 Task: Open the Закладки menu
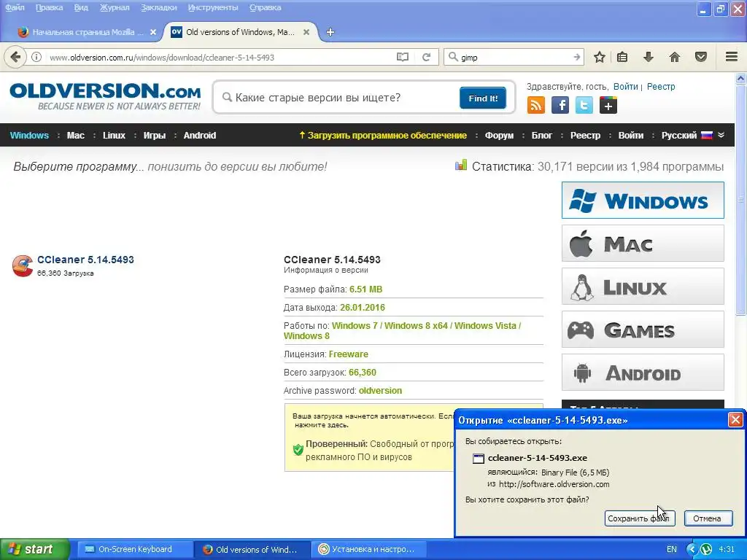158,7
